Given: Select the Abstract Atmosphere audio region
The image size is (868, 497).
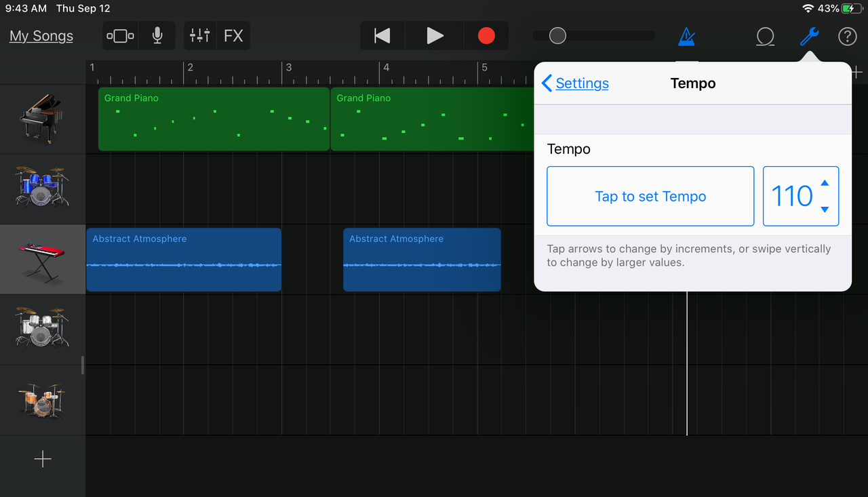Looking at the screenshot, I should (x=183, y=260).
